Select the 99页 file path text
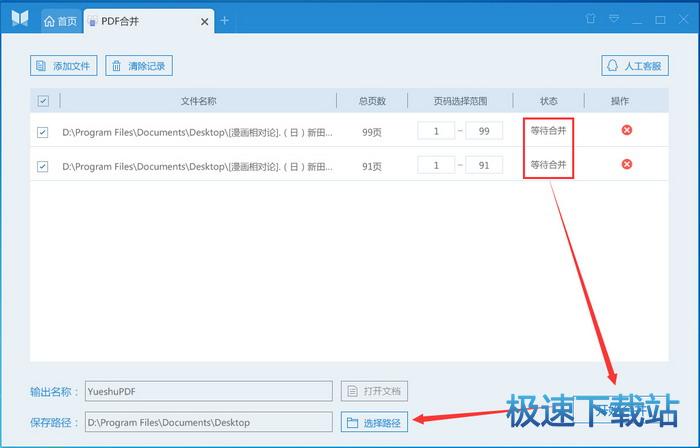This screenshot has width=700, height=448. [197, 132]
